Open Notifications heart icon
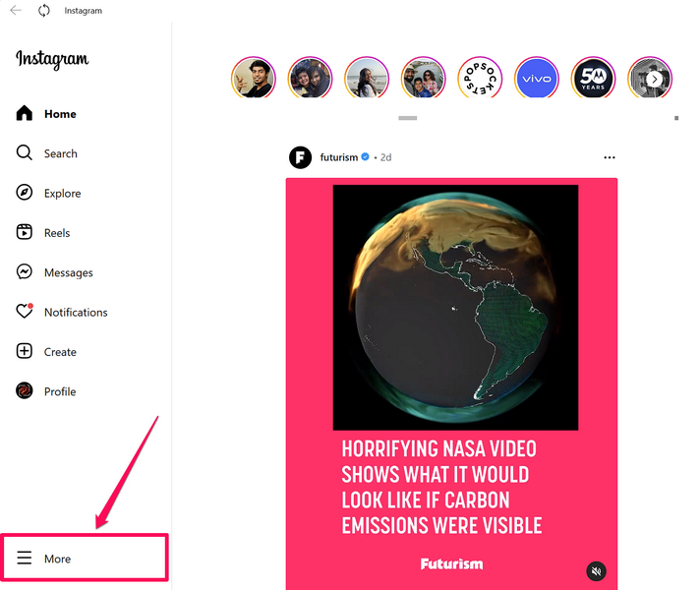The height and width of the screenshot is (590, 700). click(25, 311)
